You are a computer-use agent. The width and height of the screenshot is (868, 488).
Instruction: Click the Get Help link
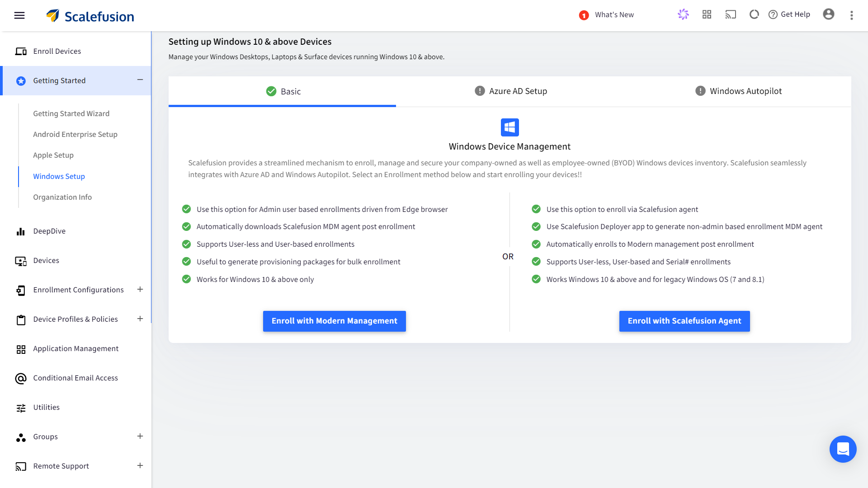[795, 14]
